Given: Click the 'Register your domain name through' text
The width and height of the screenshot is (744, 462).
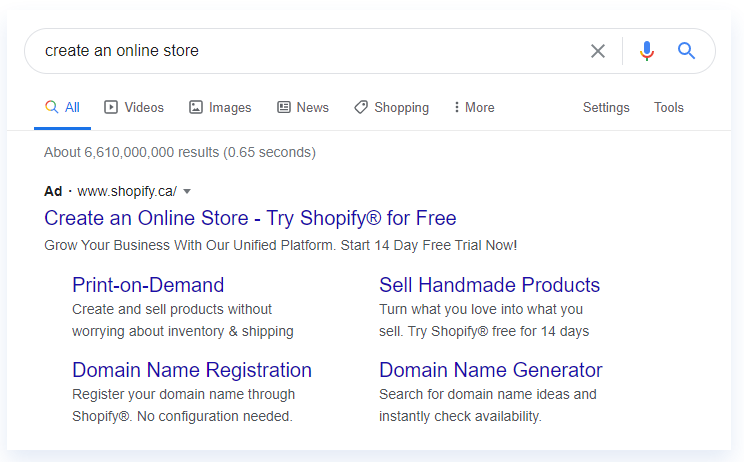Looking at the screenshot, I should pos(184,394).
